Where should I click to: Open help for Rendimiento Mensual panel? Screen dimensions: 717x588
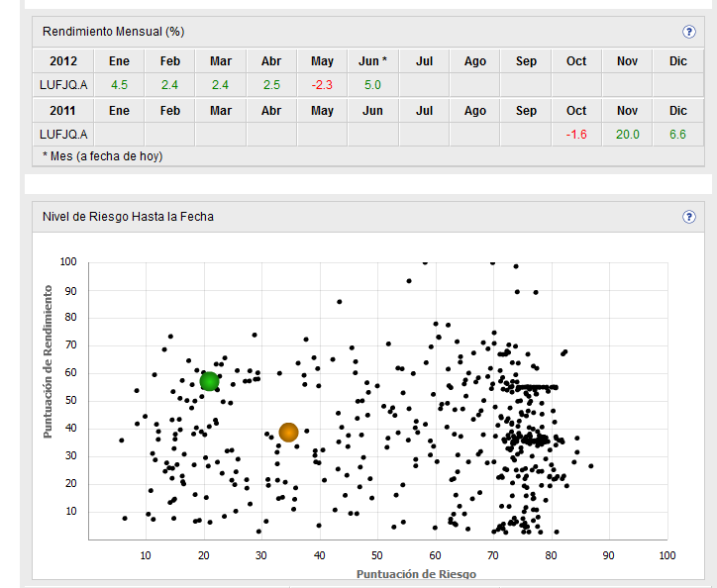pyautogui.click(x=688, y=32)
